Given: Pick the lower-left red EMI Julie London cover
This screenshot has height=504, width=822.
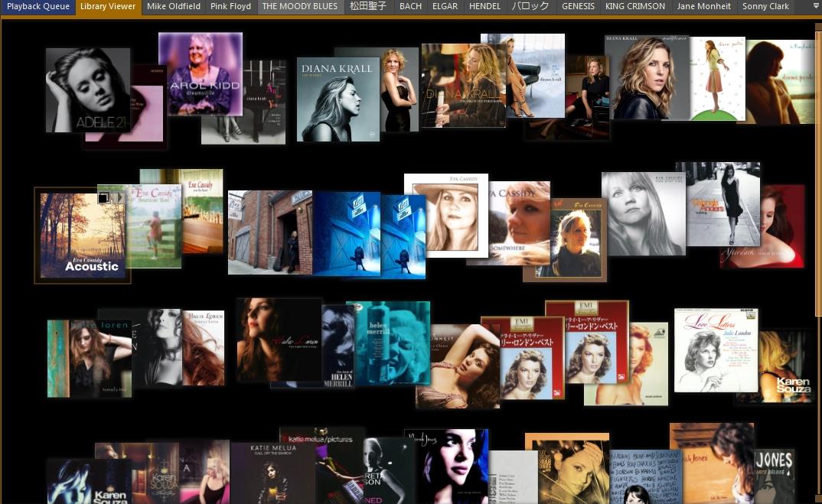Looking at the screenshot, I should pos(523,359).
